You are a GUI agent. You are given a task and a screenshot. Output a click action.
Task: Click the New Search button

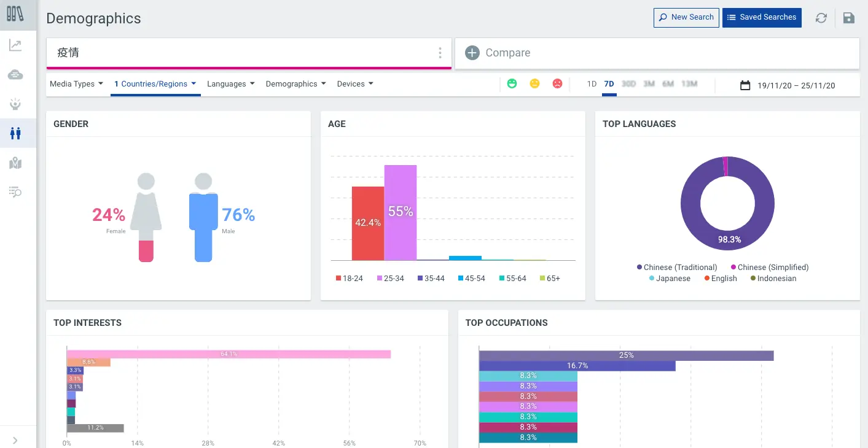pyautogui.click(x=686, y=17)
